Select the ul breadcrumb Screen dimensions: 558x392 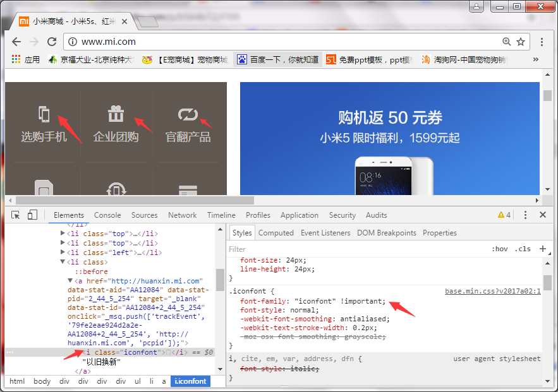pyautogui.click(x=137, y=381)
